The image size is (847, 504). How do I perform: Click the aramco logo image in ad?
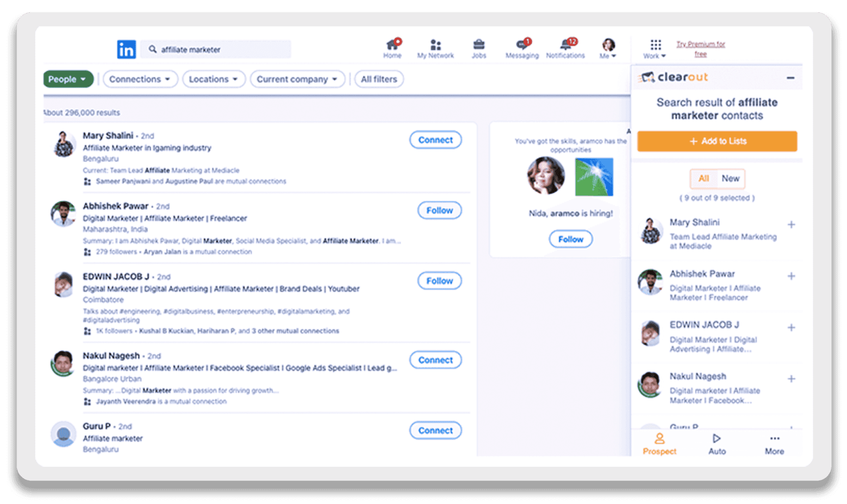click(594, 176)
